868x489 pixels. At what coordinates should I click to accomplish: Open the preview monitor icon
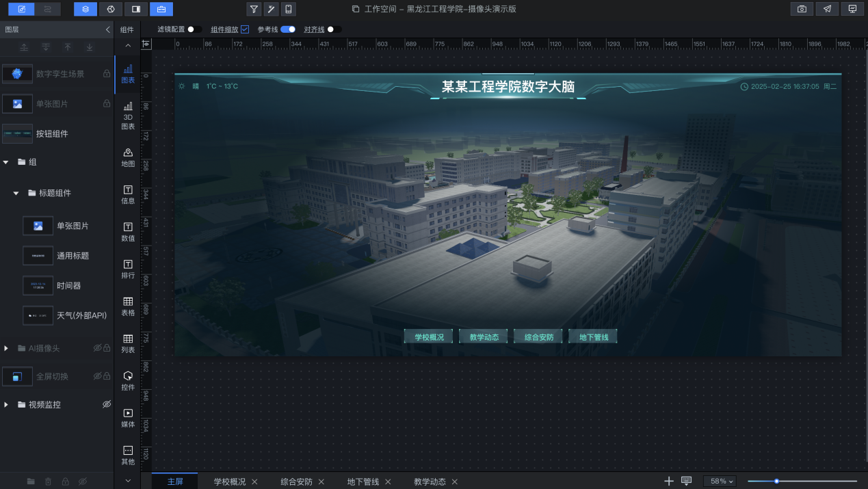click(852, 9)
